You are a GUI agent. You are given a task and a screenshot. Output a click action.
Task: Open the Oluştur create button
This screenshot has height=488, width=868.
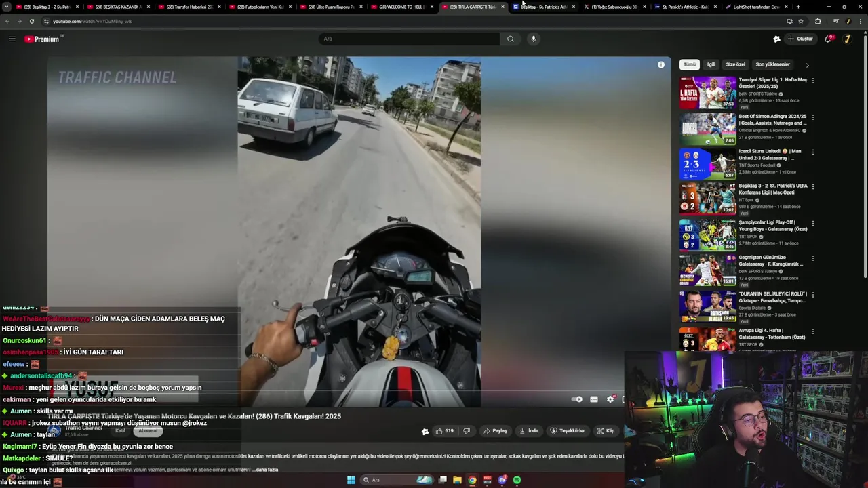click(x=800, y=39)
